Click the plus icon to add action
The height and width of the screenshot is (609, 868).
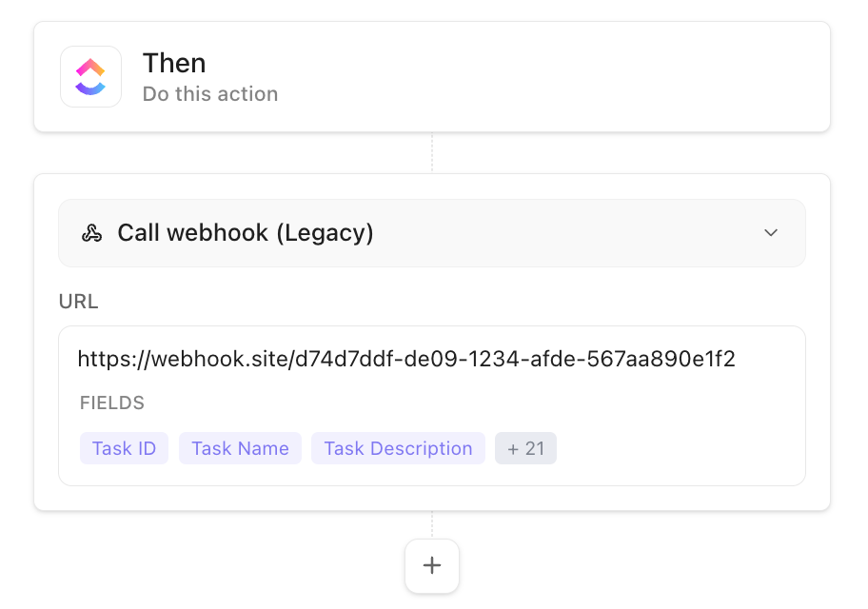[x=432, y=566]
